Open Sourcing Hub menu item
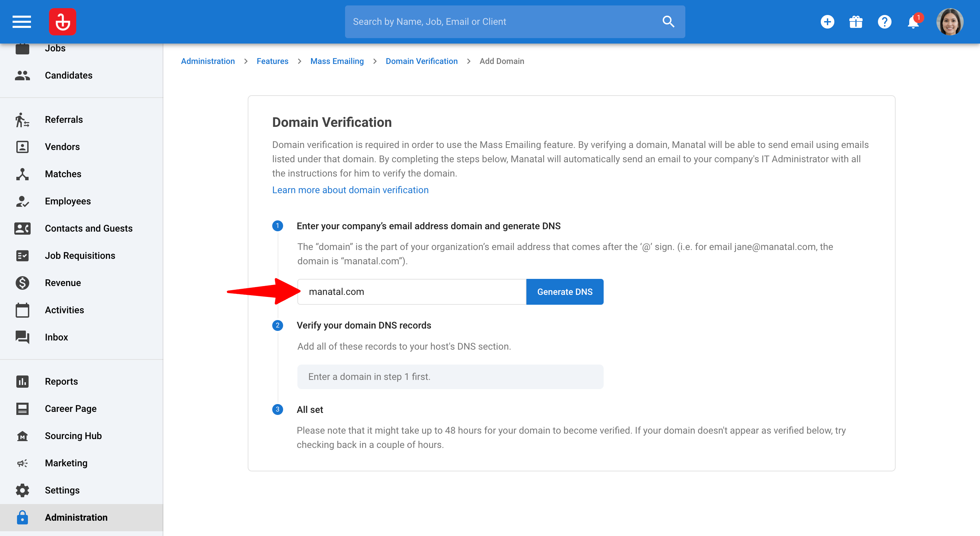The height and width of the screenshot is (536, 980). tap(81, 436)
